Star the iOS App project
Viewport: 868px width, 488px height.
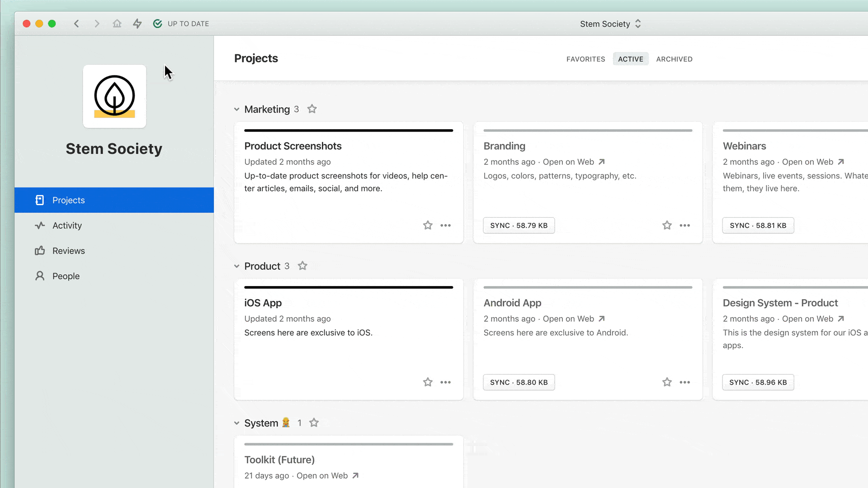pyautogui.click(x=428, y=382)
